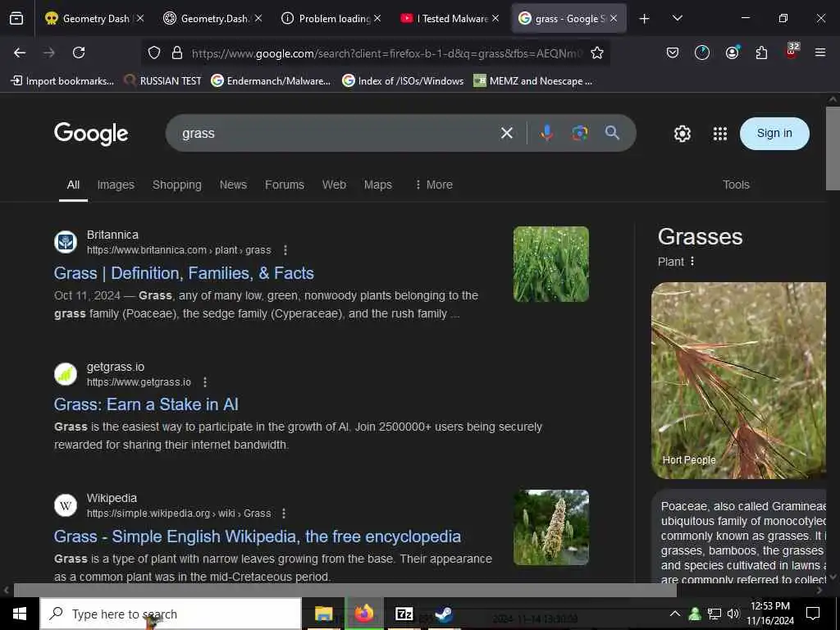The width and height of the screenshot is (840, 630).
Task: Click the vertical page scrollbar thumb
Action: [833, 148]
